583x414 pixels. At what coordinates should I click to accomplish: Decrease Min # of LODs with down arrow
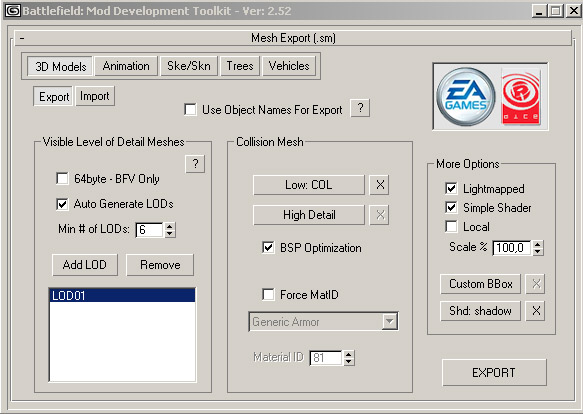170,233
